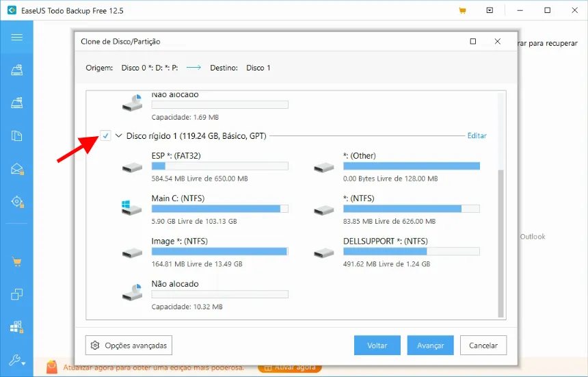This screenshot has width=588, height=377.
Task: Click the orange bag icon in upgrade banner
Action: click(x=52, y=367)
